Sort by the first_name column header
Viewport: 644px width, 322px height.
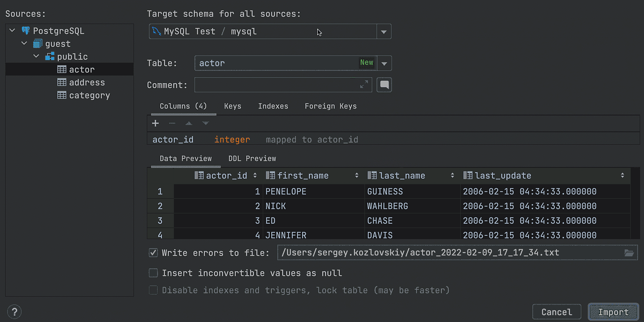tap(303, 176)
